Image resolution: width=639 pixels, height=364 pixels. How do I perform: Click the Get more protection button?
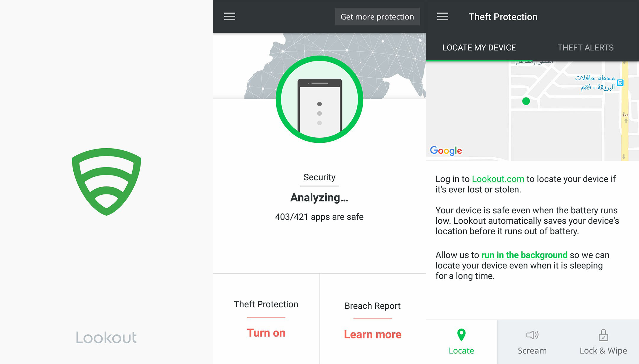click(377, 17)
